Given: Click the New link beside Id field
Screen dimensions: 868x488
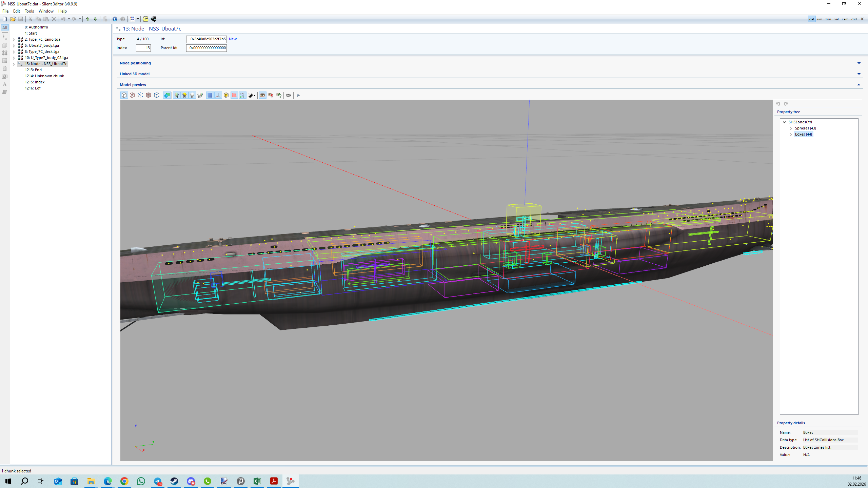Looking at the screenshot, I should 233,39.
